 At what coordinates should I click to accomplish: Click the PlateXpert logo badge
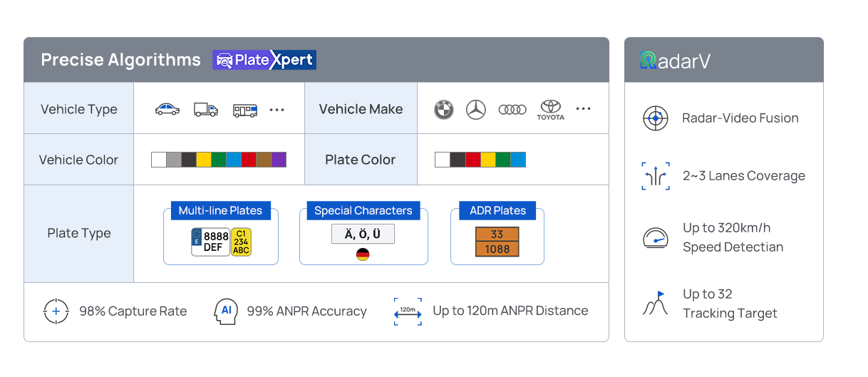click(x=264, y=60)
